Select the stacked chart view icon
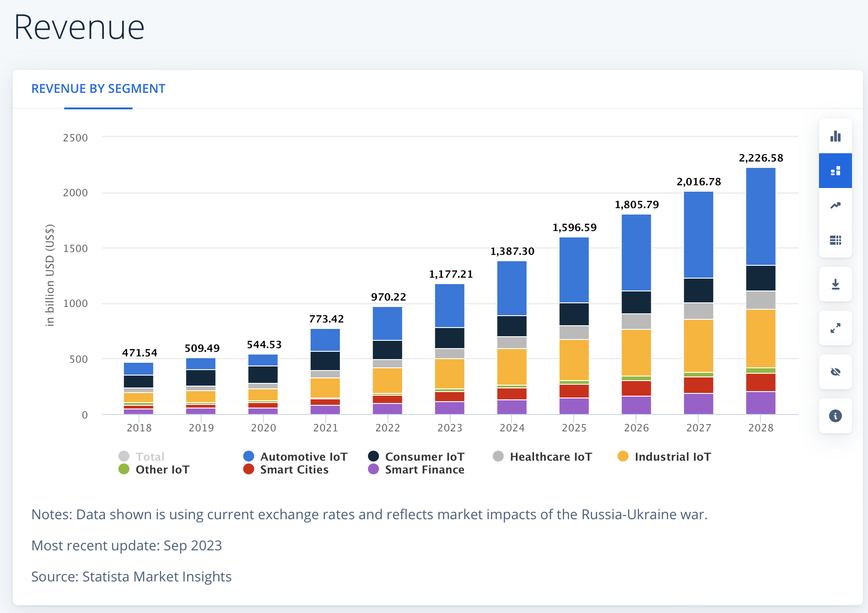Image resolution: width=868 pixels, height=613 pixels. 835,171
